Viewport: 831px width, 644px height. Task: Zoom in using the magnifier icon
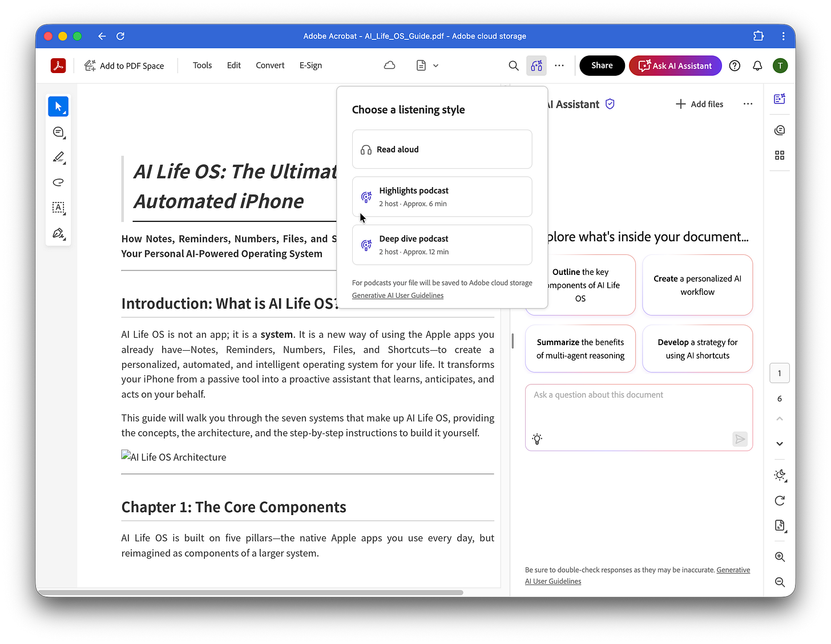[779, 557]
